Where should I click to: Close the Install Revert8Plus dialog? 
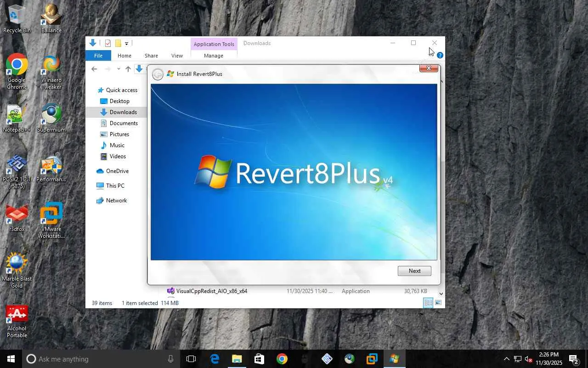429,68
